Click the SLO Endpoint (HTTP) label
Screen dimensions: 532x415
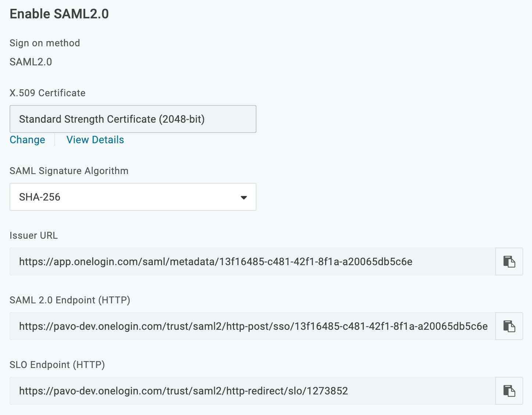tap(57, 365)
